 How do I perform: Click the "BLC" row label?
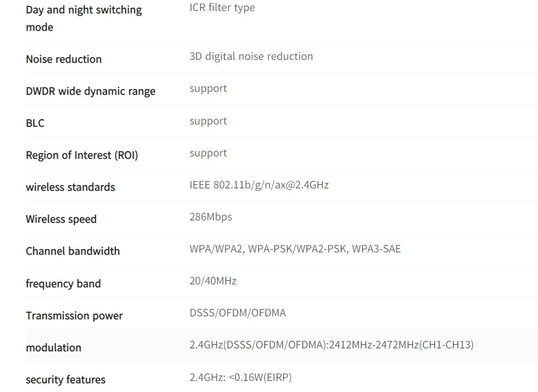[35, 123]
